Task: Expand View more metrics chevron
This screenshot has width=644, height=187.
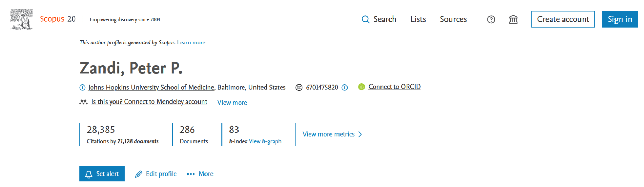Action: coord(360,134)
